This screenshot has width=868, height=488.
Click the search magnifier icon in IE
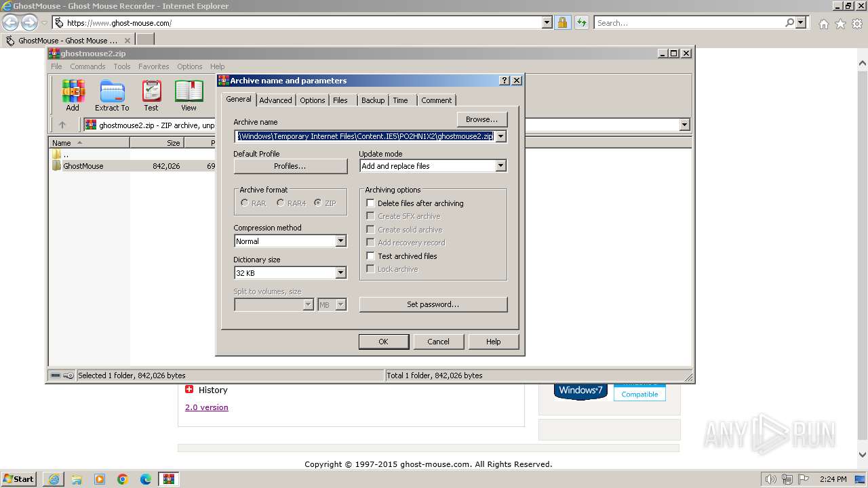[x=789, y=23]
